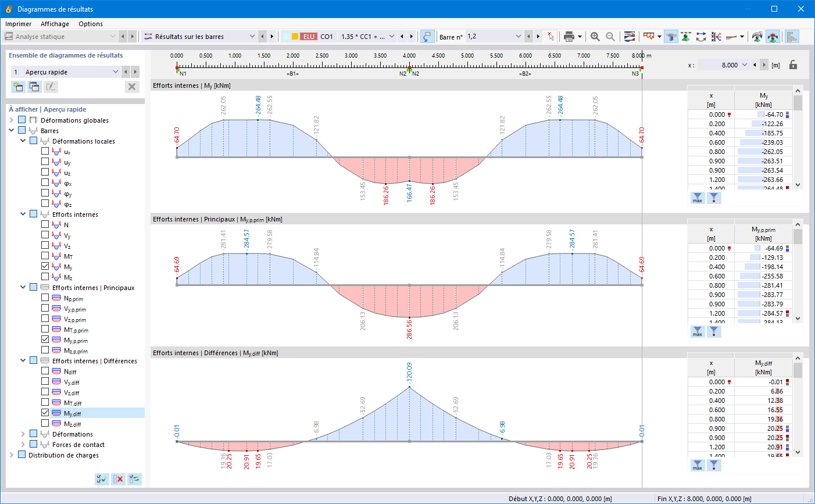Step x position back with the left arrow
This screenshot has height=504, width=815.
click(x=755, y=65)
